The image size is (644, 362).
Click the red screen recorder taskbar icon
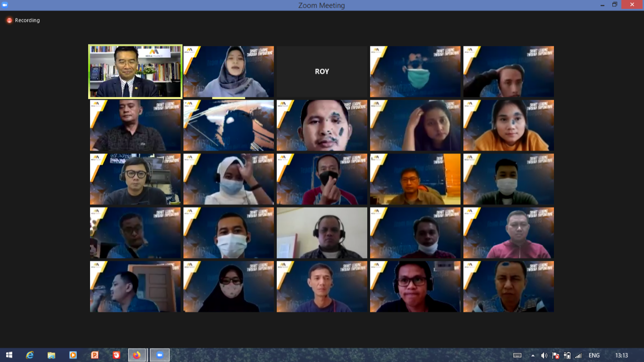tap(116, 355)
